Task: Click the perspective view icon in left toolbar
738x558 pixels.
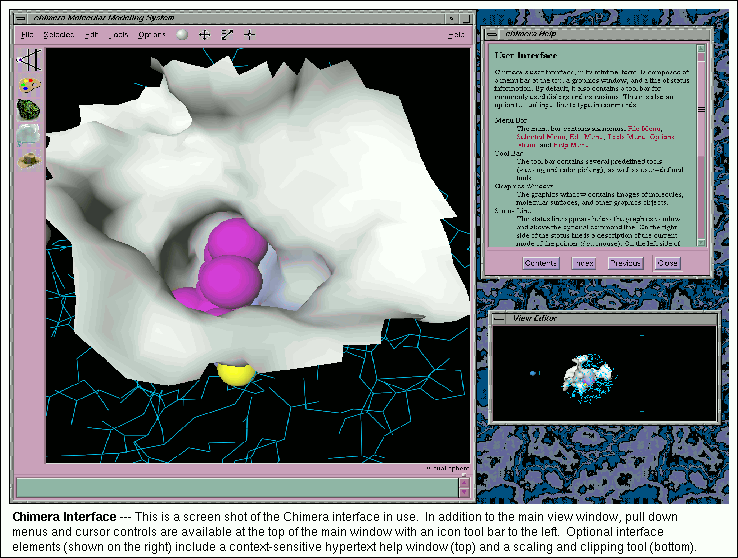Action: 28,60
